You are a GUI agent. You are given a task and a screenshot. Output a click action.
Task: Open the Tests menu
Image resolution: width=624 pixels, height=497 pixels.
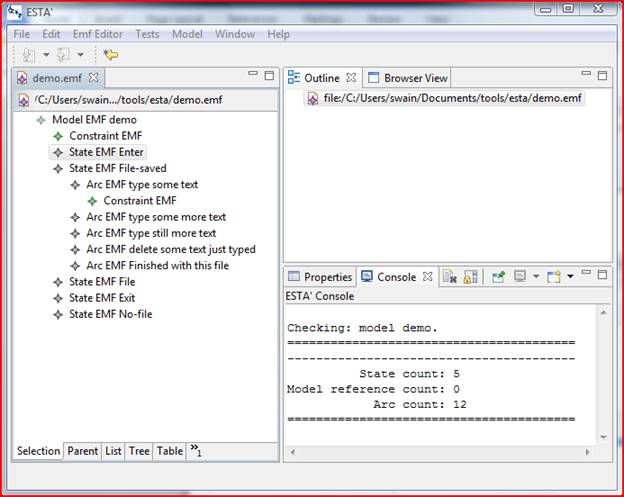pos(147,34)
